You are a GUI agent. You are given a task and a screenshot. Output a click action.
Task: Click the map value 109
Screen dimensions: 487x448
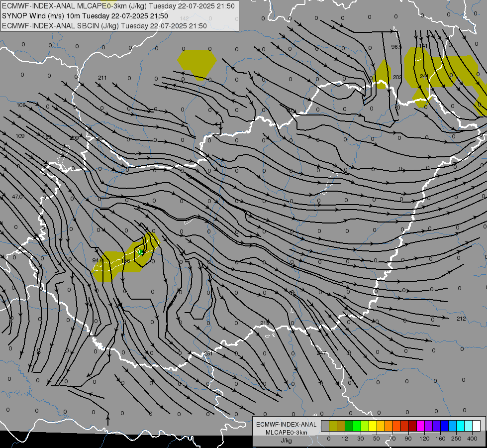pyautogui.click(x=20, y=136)
